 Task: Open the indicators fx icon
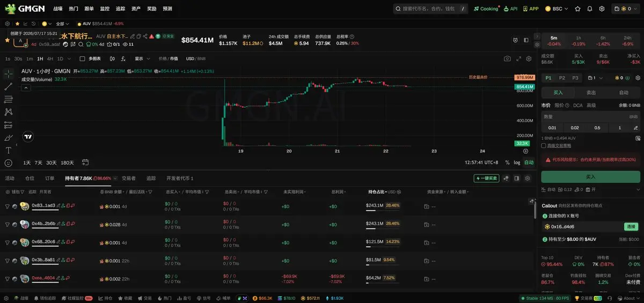pos(123,58)
